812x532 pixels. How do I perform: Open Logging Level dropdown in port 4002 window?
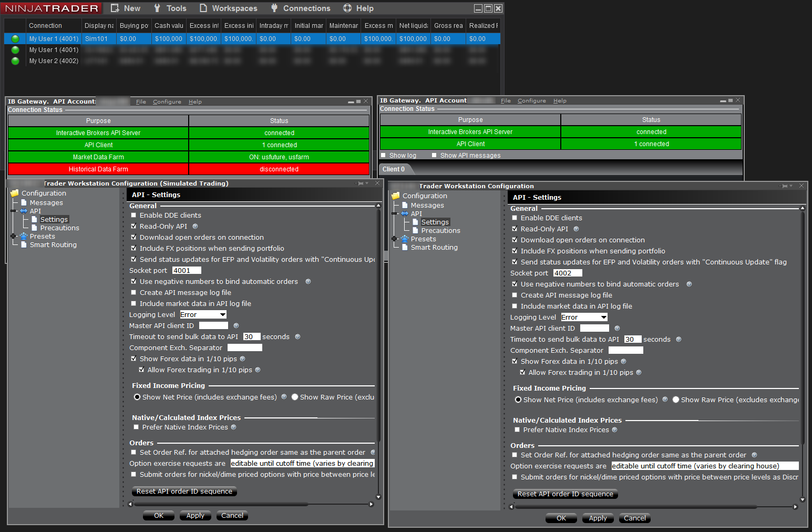click(584, 318)
